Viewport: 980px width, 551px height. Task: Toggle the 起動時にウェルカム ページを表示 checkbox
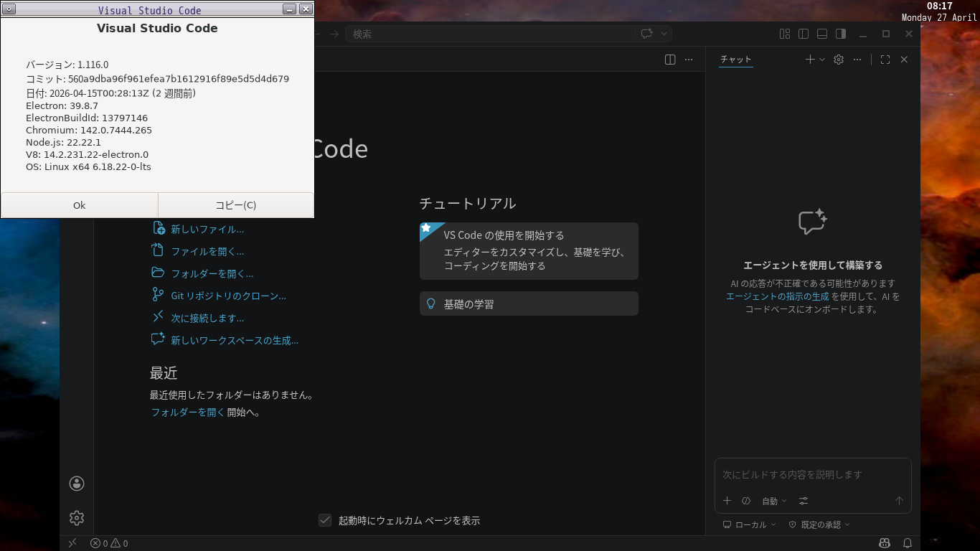click(325, 520)
